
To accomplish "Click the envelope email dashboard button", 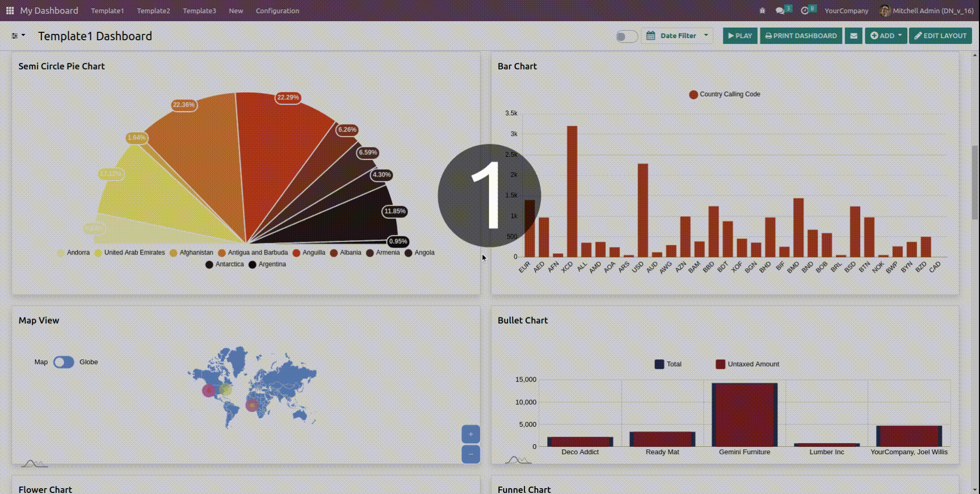I will [x=853, y=36].
